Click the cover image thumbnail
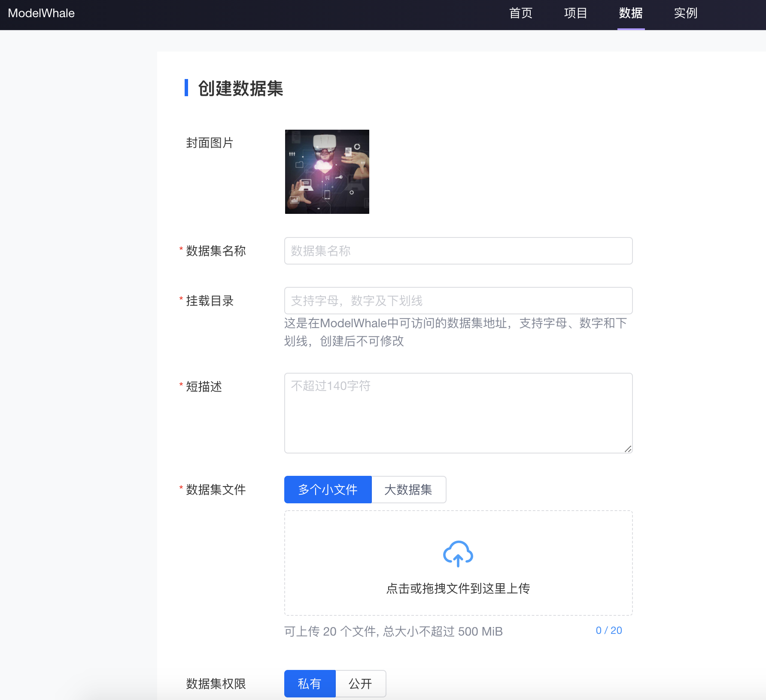 click(x=327, y=172)
